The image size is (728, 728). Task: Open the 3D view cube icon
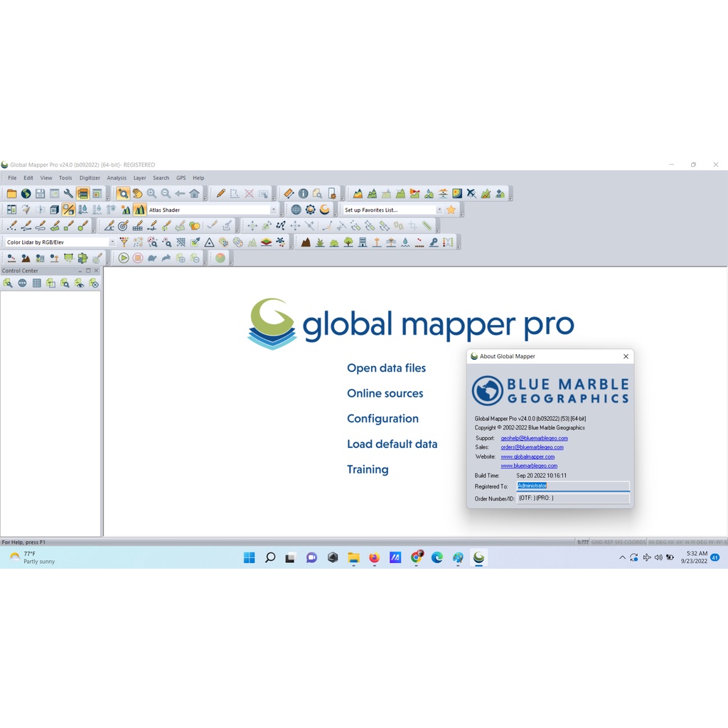[54, 210]
